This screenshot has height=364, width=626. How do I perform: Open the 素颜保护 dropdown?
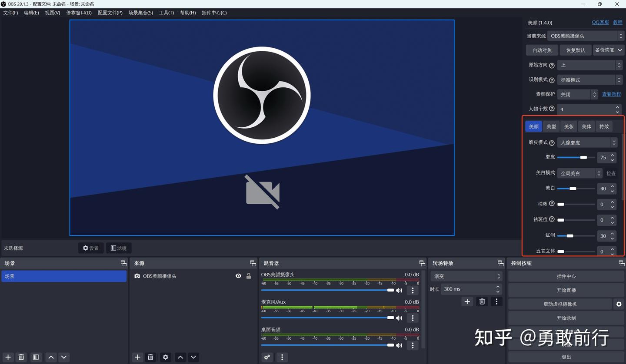(578, 94)
